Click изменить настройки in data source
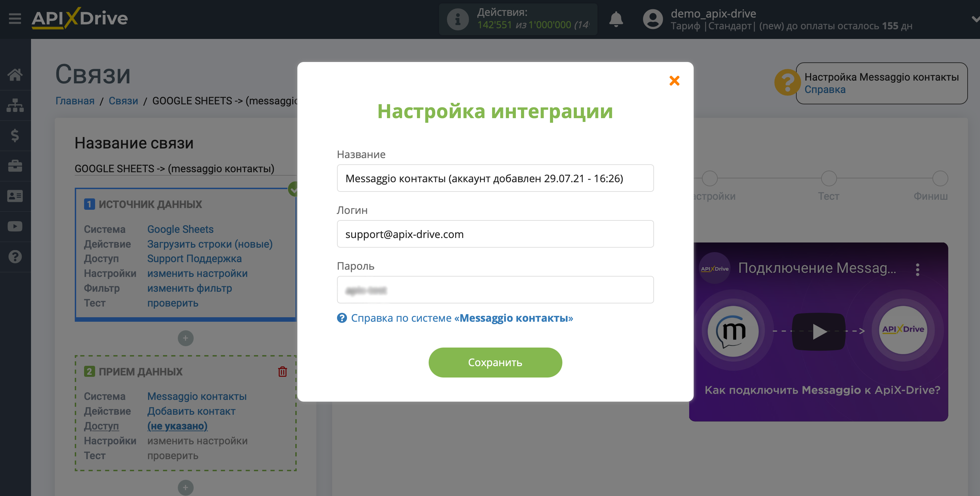Viewport: 980px width, 496px height. tap(197, 273)
